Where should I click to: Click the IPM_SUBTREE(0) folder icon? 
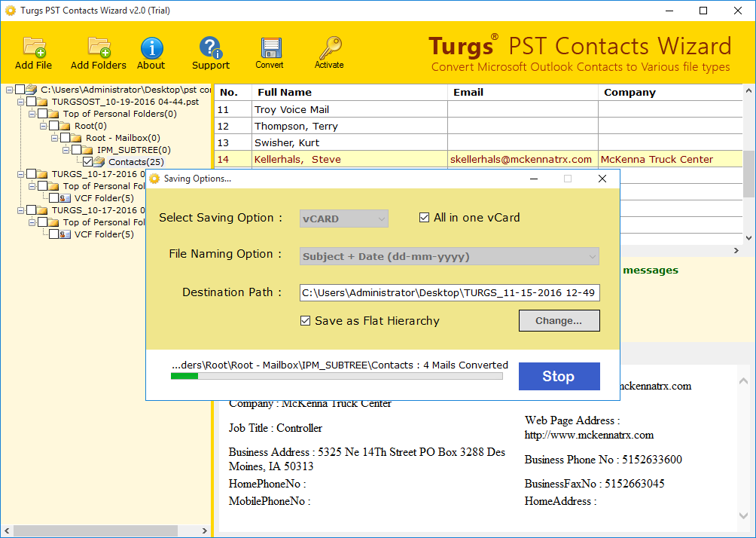[x=87, y=150]
